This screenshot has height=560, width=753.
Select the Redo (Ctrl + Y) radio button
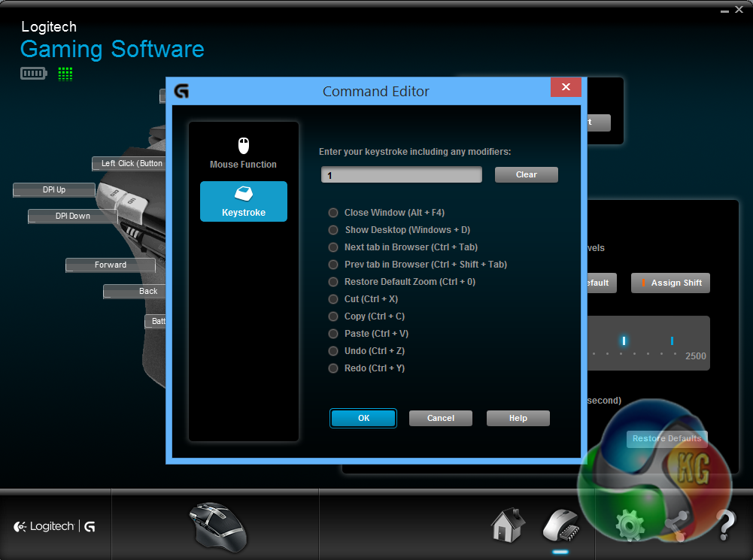(333, 368)
